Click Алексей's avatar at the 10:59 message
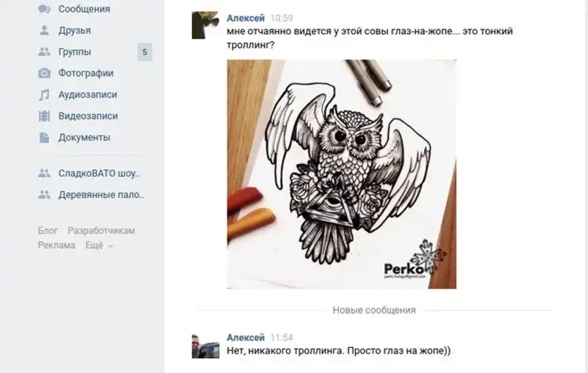Viewport: 588px width, 373px height. pyautogui.click(x=206, y=25)
